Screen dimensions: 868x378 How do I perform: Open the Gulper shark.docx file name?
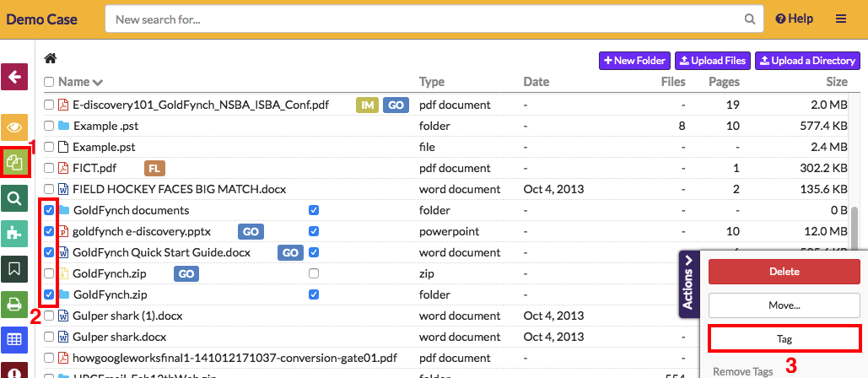120,337
